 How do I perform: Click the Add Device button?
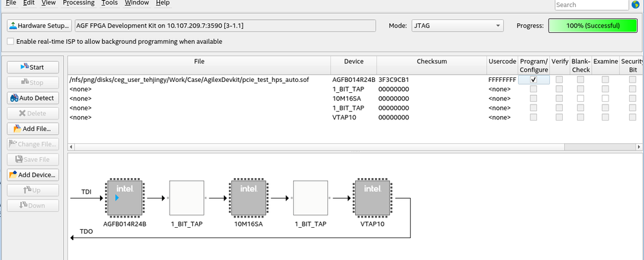pos(34,175)
